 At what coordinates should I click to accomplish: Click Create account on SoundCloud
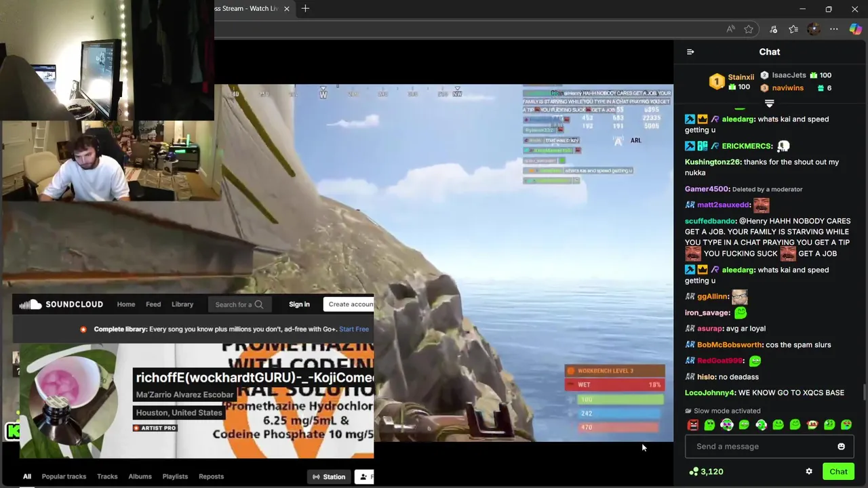point(349,305)
